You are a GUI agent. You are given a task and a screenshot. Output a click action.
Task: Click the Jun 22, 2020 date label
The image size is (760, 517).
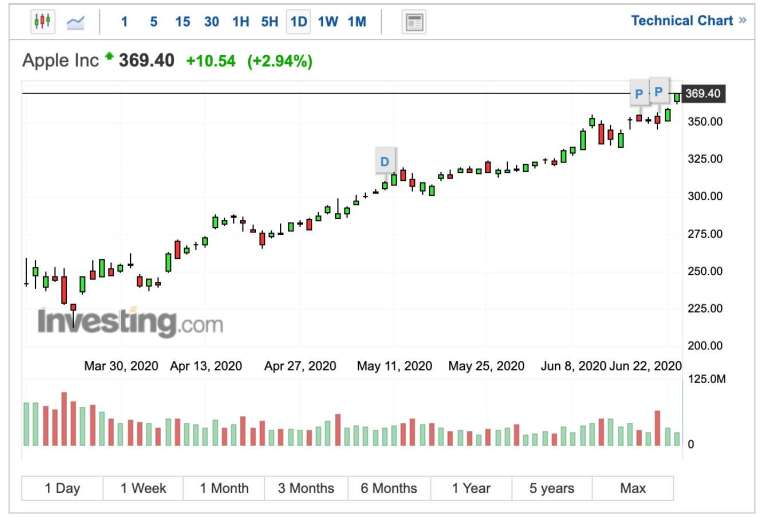click(645, 365)
